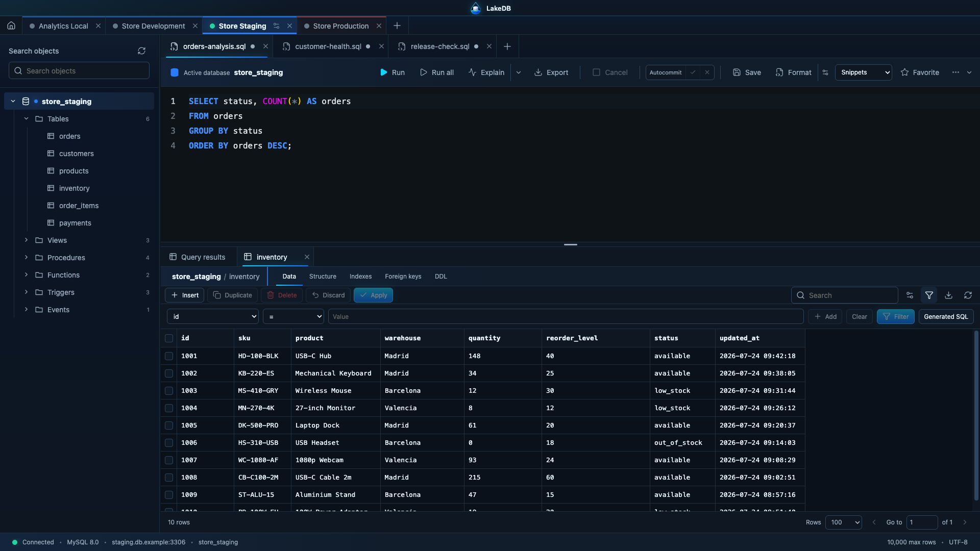
Task: Change the Rows per page dropdown
Action: pyautogui.click(x=843, y=522)
